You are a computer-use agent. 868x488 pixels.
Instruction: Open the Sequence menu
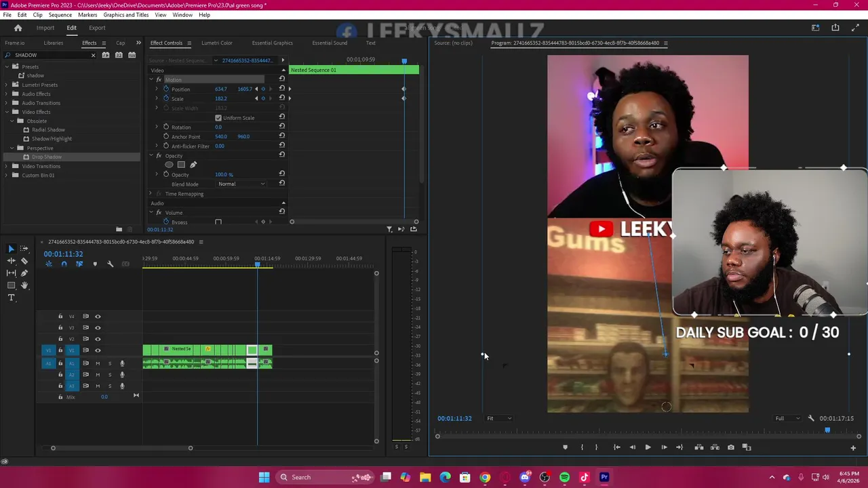click(x=60, y=15)
